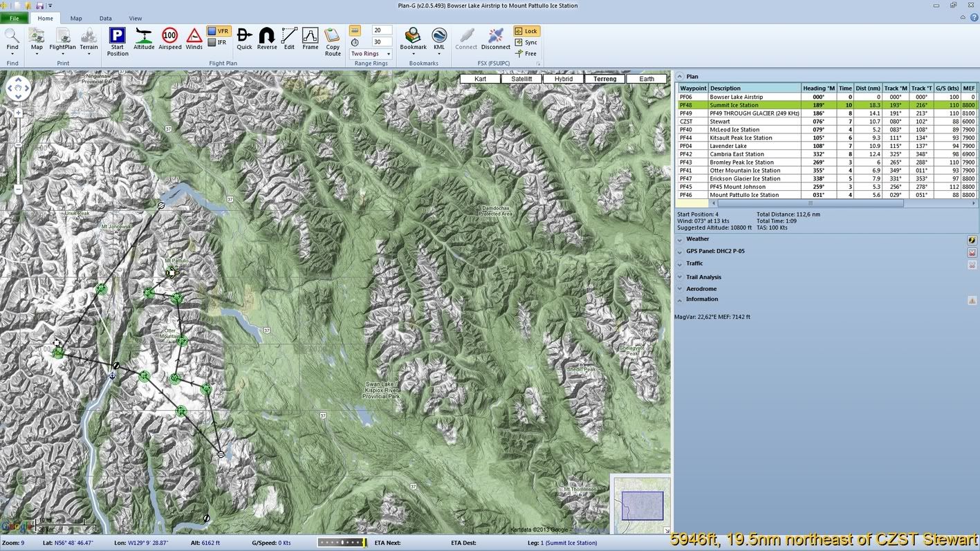980x551 pixels.
Task: Select the Free aircraft mode
Action: pyautogui.click(x=526, y=53)
